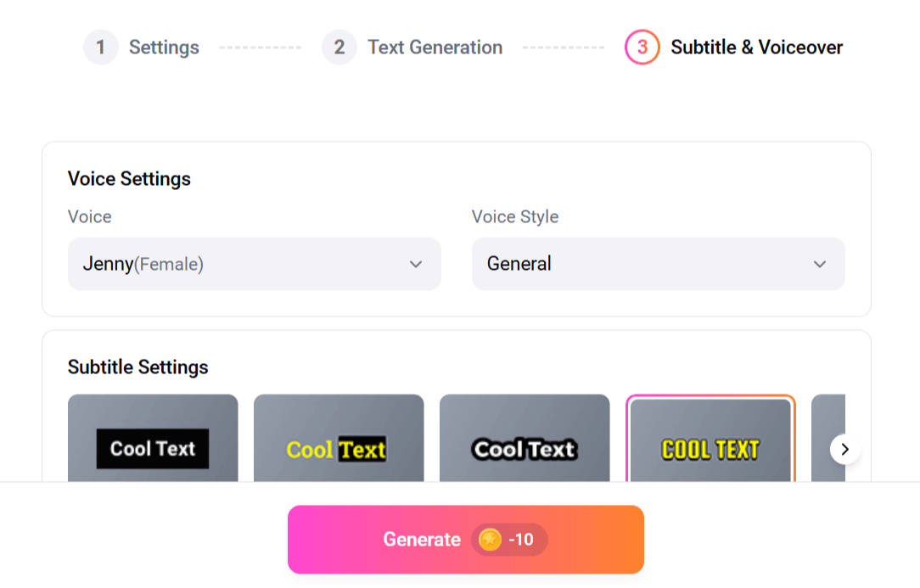
Task: Open the Voice Style dropdown showing General
Action: tap(659, 264)
